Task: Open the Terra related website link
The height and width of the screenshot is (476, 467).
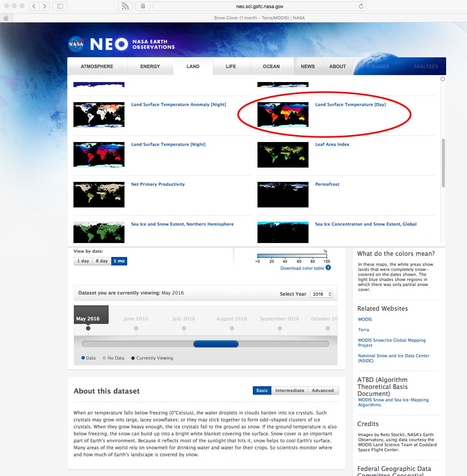Action: [x=363, y=330]
